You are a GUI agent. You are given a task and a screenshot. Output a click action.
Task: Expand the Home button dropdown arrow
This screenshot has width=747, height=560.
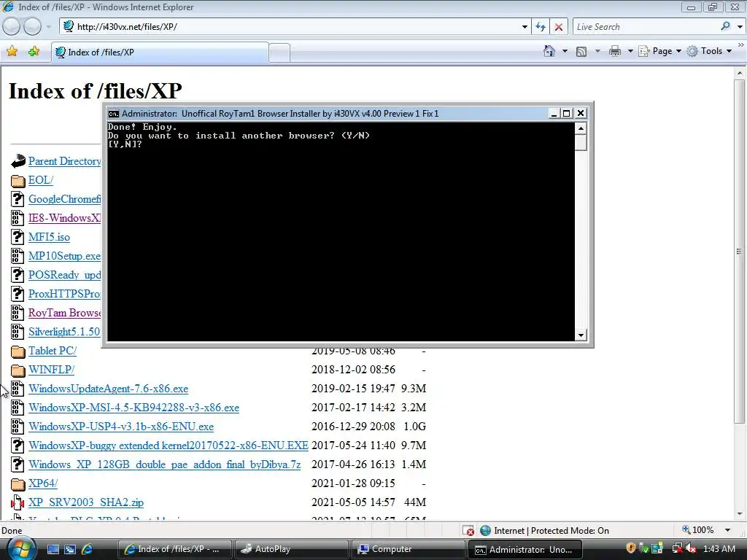coord(565,51)
